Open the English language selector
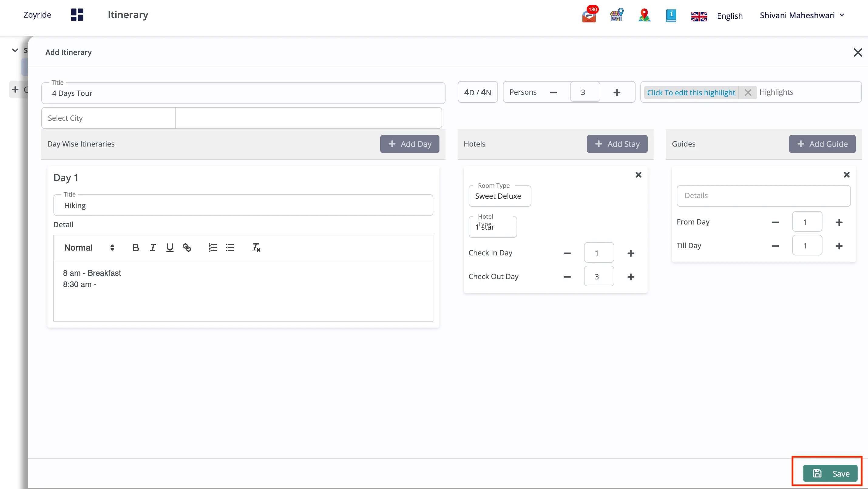 click(x=730, y=16)
